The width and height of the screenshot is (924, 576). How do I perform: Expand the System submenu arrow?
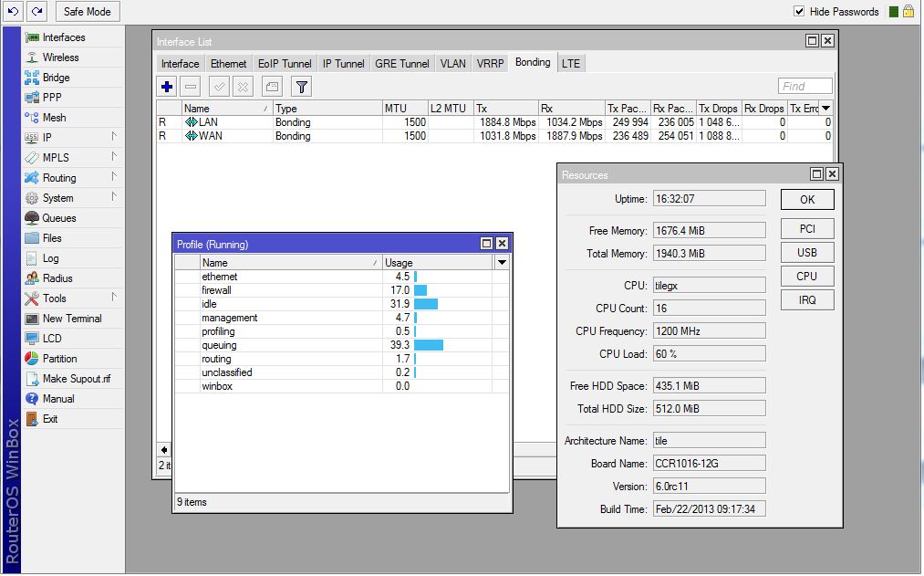coord(114,196)
